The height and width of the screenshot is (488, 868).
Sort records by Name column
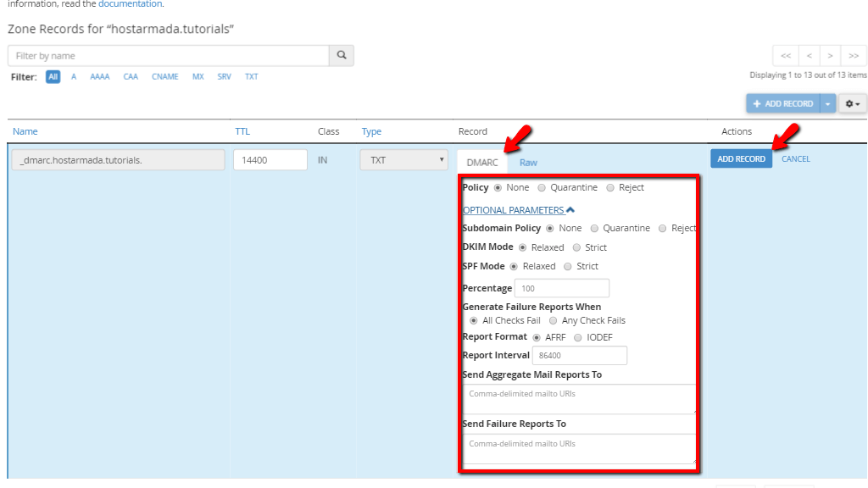25,131
